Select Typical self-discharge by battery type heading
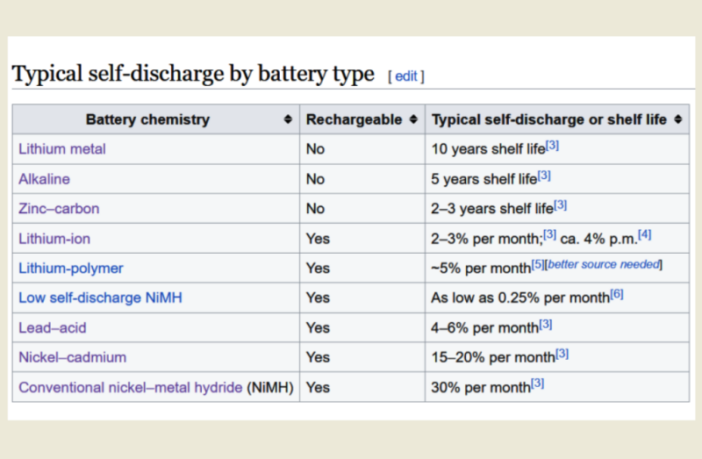Image resolution: width=702 pixels, height=459 pixels. point(193,74)
